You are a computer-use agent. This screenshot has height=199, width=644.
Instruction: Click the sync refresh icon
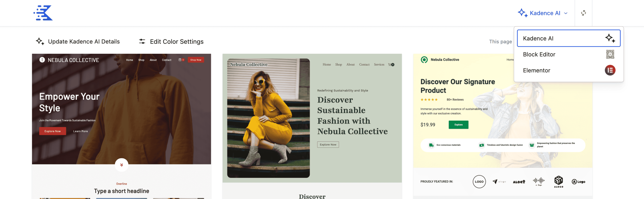click(x=583, y=13)
